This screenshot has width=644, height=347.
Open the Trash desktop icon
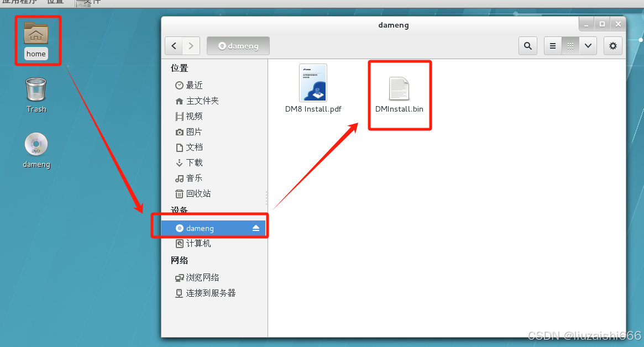coord(36,95)
